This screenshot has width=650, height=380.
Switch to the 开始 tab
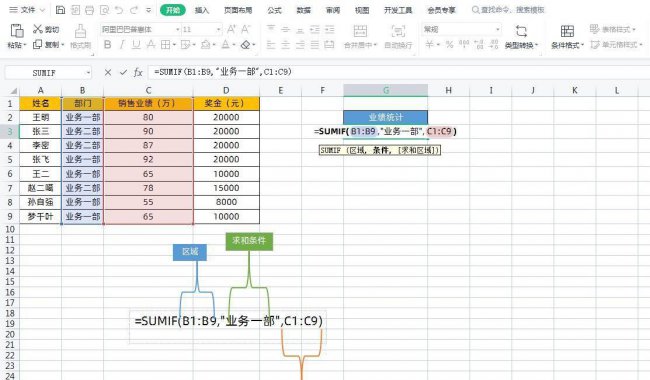pyautogui.click(x=172, y=10)
